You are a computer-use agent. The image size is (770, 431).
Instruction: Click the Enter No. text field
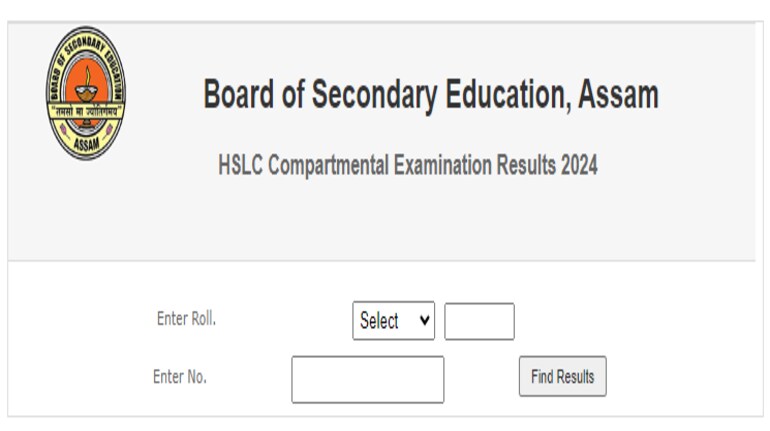pos(367,379)
